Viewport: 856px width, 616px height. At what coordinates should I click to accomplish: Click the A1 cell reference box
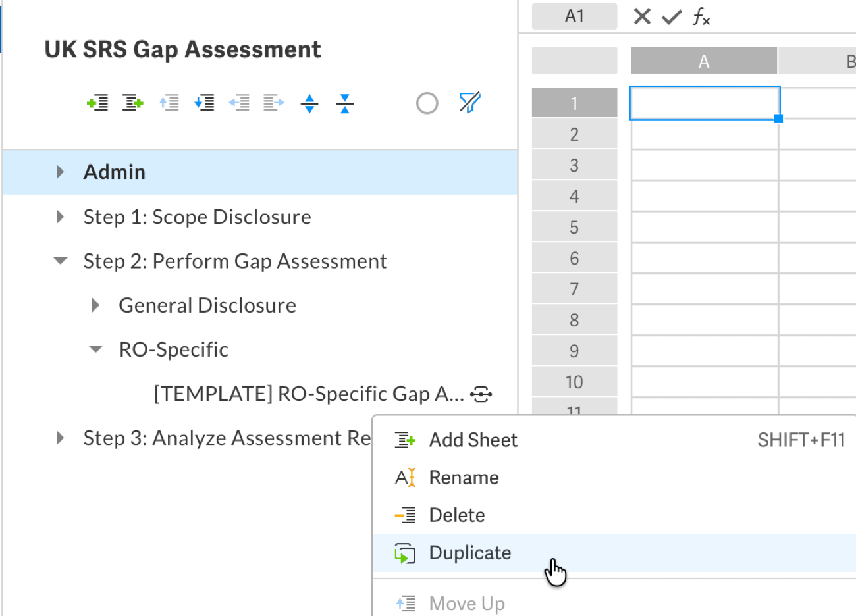pos(574,16)
